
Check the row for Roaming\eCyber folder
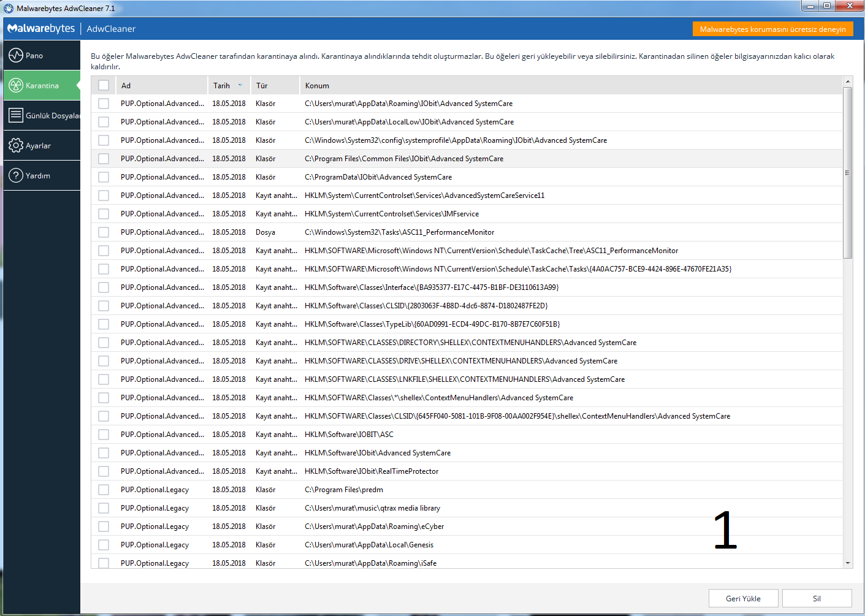pyautogui.click(x=104, y=527)
